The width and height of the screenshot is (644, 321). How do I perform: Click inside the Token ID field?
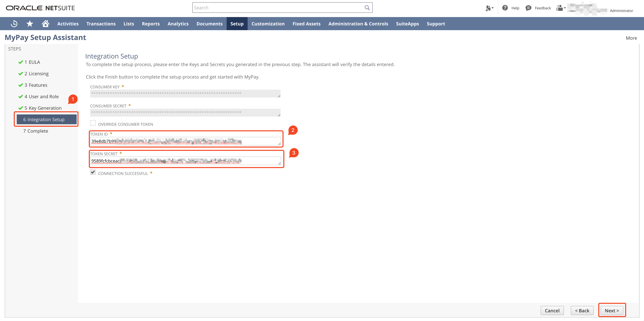pos(185,141)
